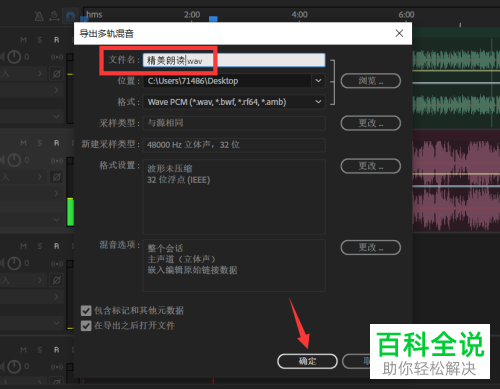The width and height of the screenshot is (500, 389).
Task: Expand second track's input chevron
Action: coord(40,177)
